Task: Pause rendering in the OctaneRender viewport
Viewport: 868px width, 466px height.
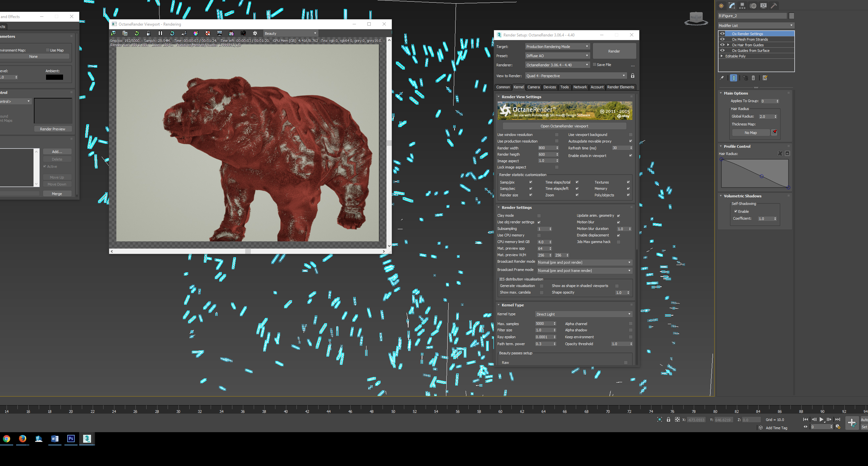Action: pos(160,33)
